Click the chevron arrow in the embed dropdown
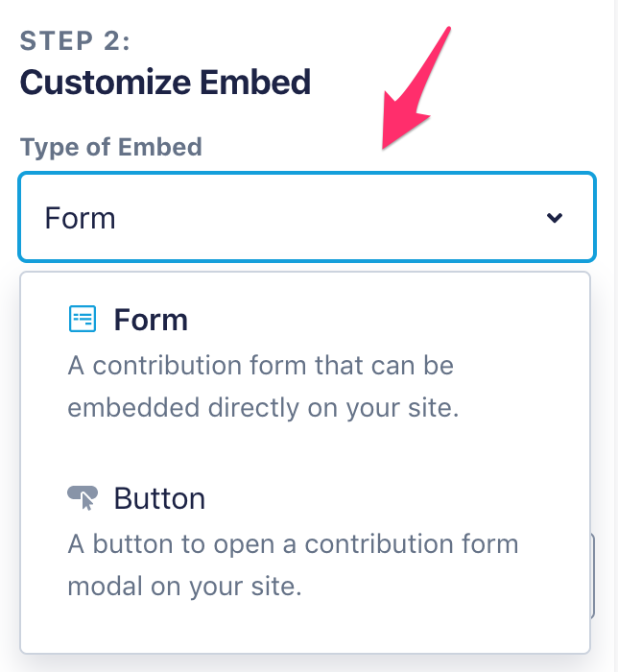618x672 pixels. (x=554, y=218)
